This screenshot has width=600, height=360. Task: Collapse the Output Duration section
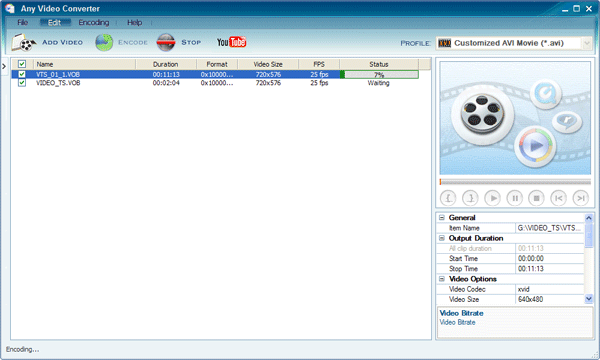[442, 238]
